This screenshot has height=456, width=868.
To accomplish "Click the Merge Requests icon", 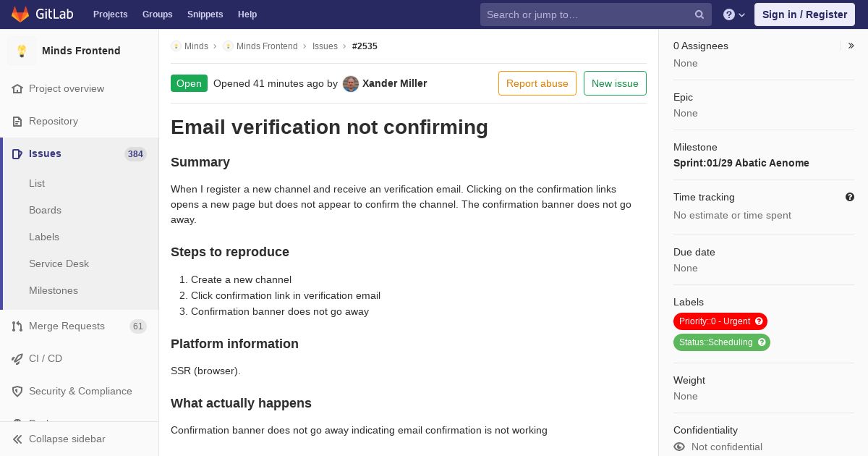I will point(17,326).
